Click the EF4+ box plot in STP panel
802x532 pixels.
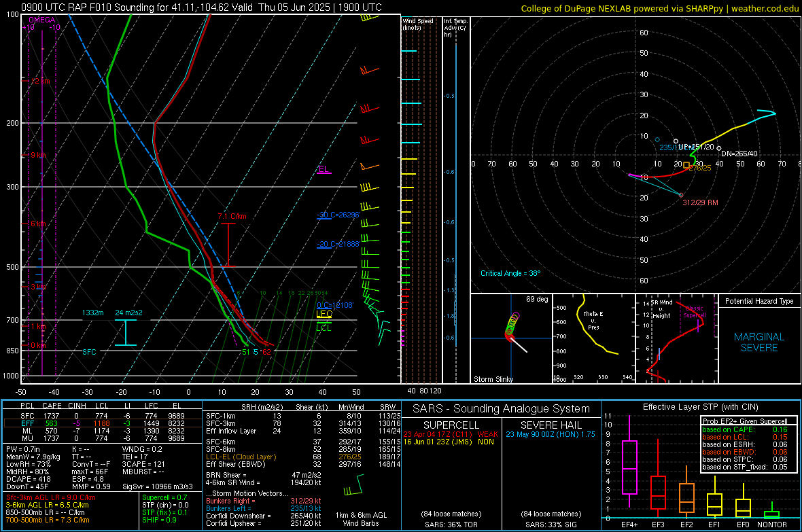click(629, 461)
